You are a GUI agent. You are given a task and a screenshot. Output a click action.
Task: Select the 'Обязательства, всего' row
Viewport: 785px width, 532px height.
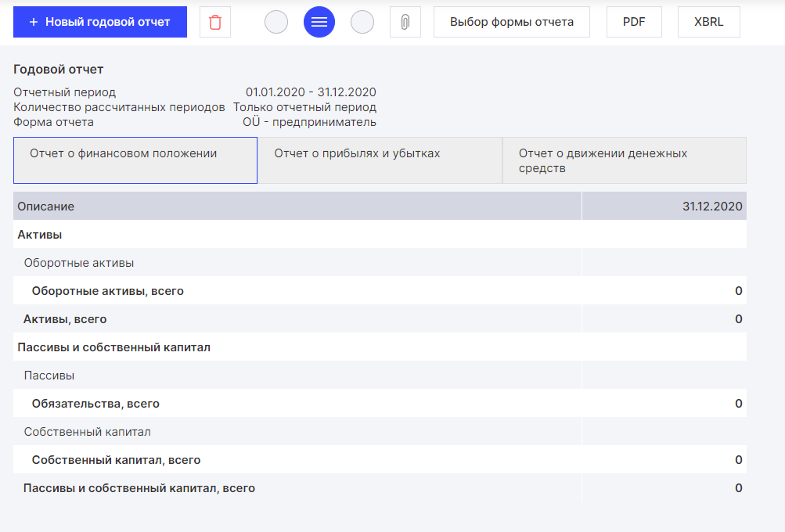(x=380, y=404)
